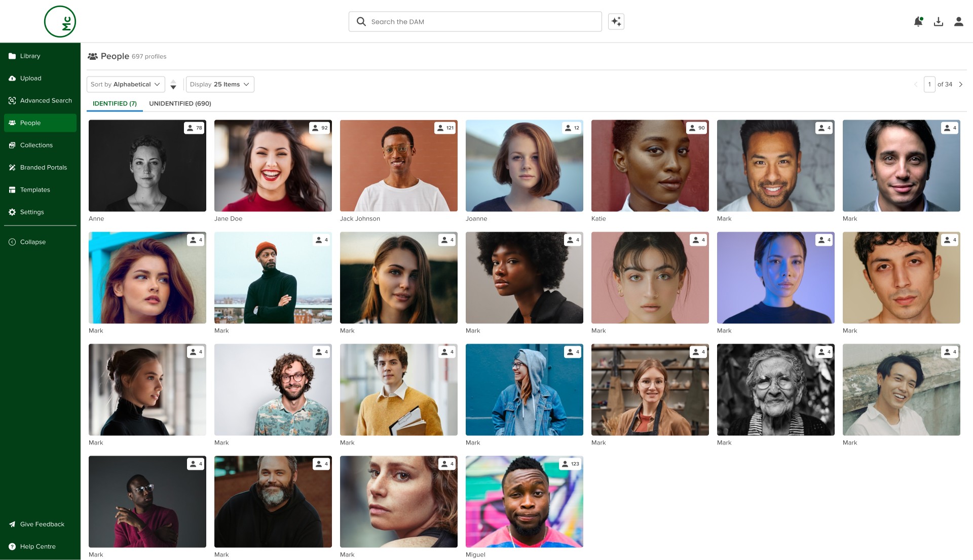Click the Search the DAM field

481,21
